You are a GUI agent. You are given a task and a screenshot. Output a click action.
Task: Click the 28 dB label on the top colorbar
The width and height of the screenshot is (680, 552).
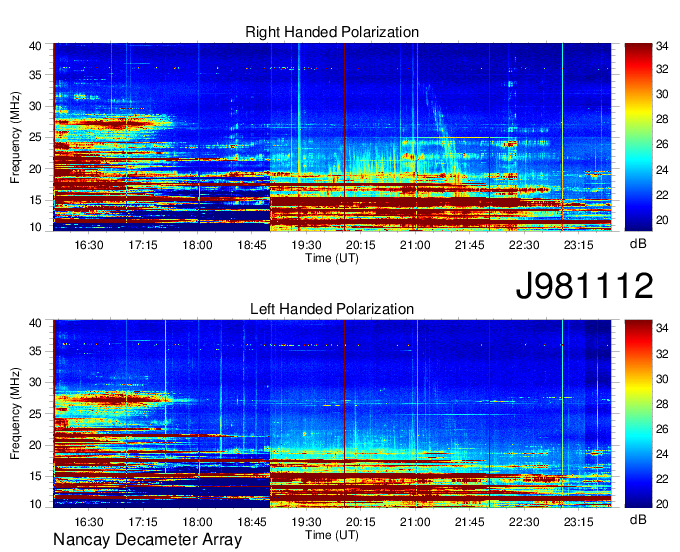click(662, 119)
